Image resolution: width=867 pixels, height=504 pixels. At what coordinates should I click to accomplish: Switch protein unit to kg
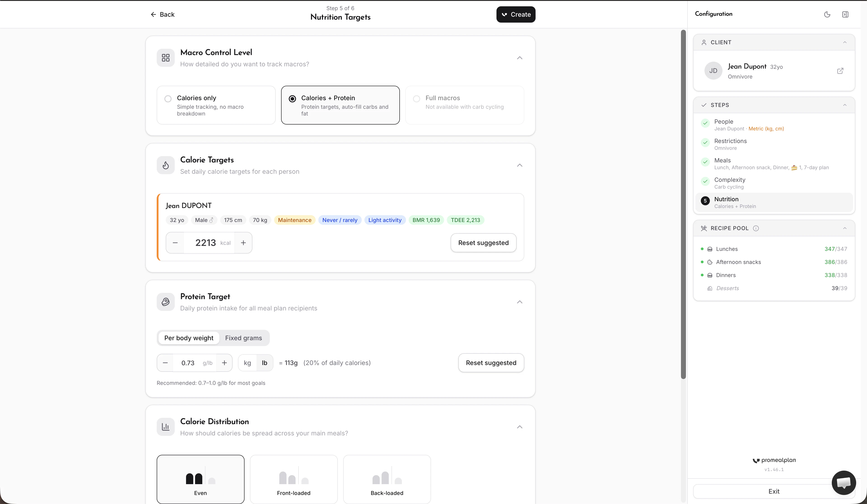pos(247,363)
